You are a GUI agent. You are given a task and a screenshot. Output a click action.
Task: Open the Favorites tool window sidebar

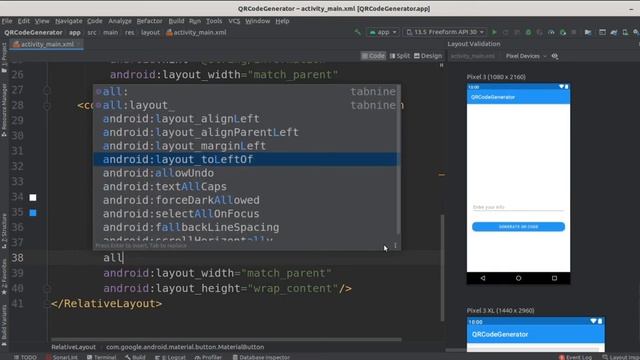click(x=4, y=277)
